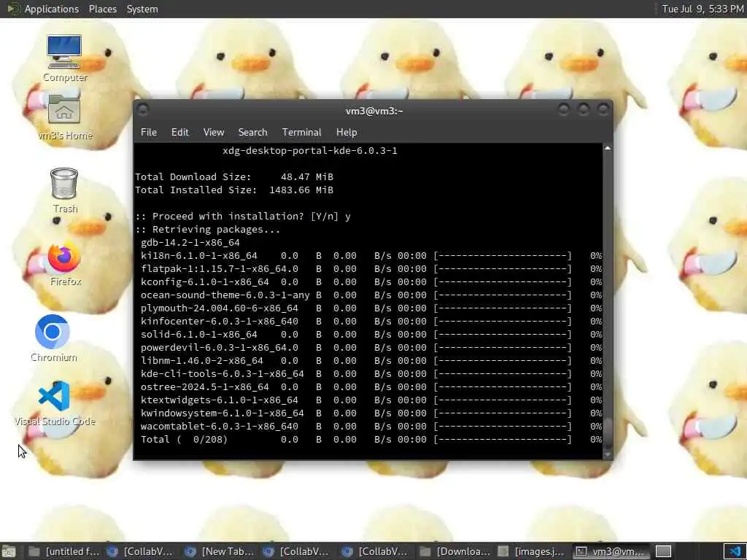Screen dimensions: 747x560
Task: Maximize the terminal window
Action: [x=584, y=110]
